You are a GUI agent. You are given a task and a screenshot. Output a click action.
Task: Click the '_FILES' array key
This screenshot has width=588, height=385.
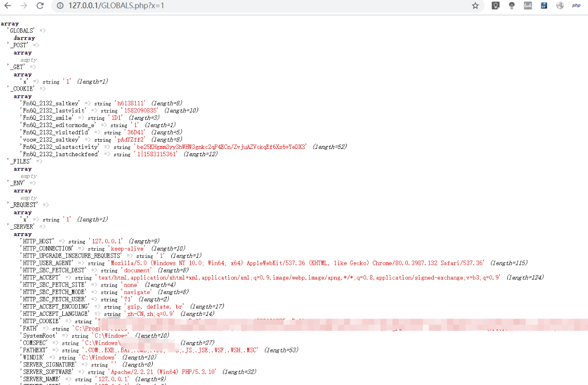click(20, 162)
